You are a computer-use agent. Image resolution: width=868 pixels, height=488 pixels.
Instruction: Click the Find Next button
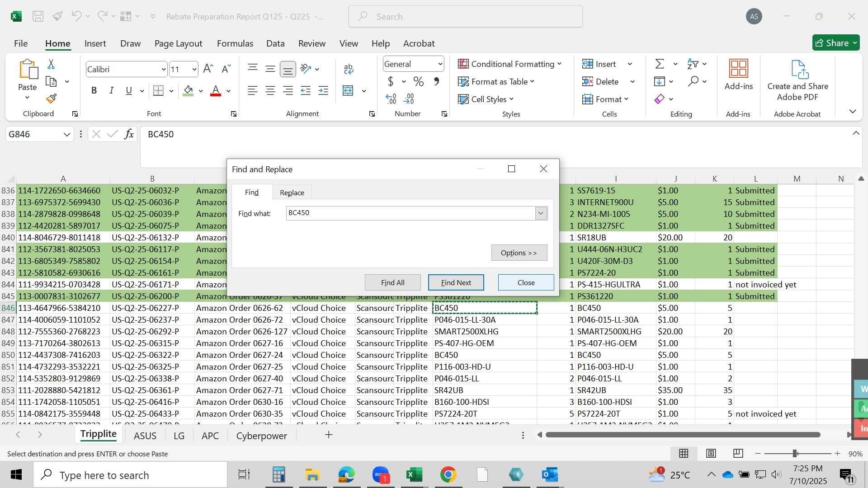[456, 282]
